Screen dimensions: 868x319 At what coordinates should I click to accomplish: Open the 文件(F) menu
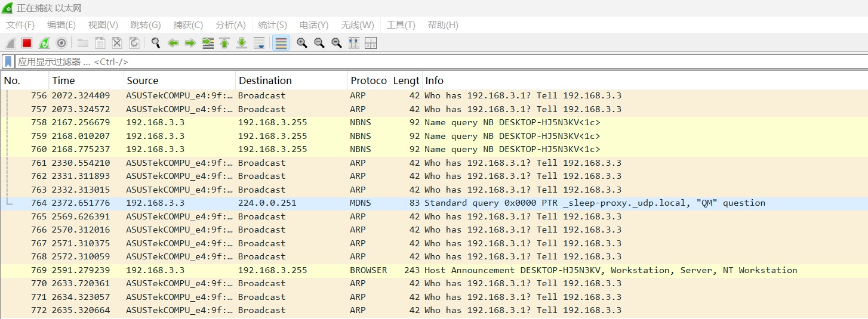(20, 25)
